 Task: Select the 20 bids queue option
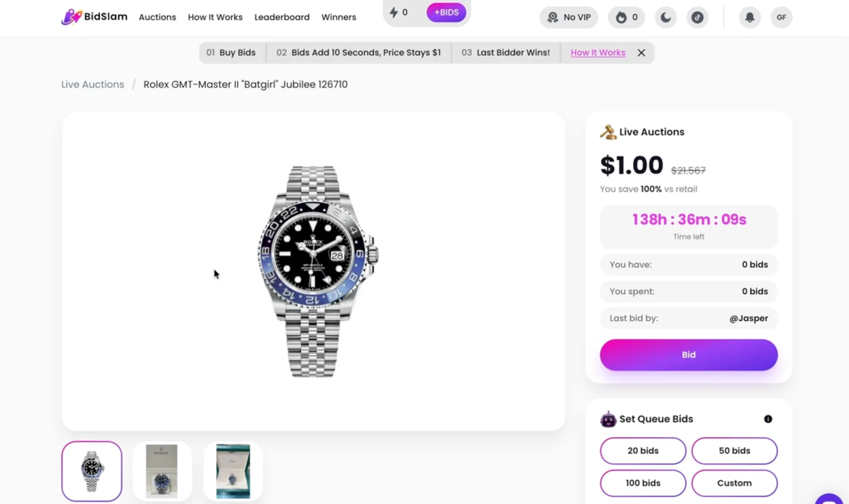click(x=643, y=451)
